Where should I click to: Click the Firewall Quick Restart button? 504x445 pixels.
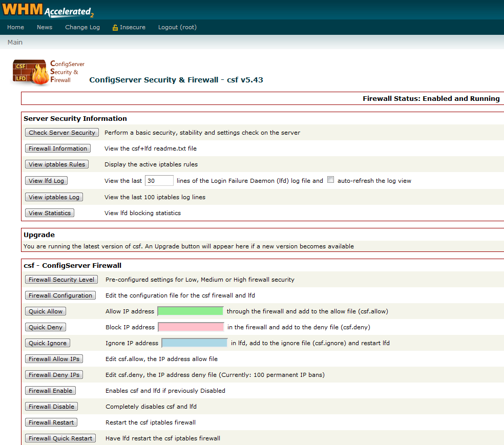coord(60,438)
